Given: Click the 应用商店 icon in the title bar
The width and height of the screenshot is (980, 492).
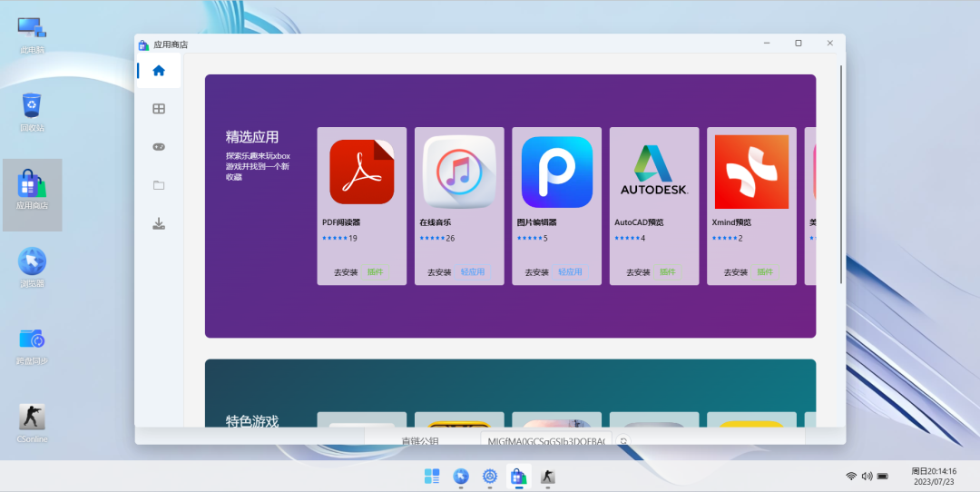Looking at the screenshot, I should [x=143, y=44].
